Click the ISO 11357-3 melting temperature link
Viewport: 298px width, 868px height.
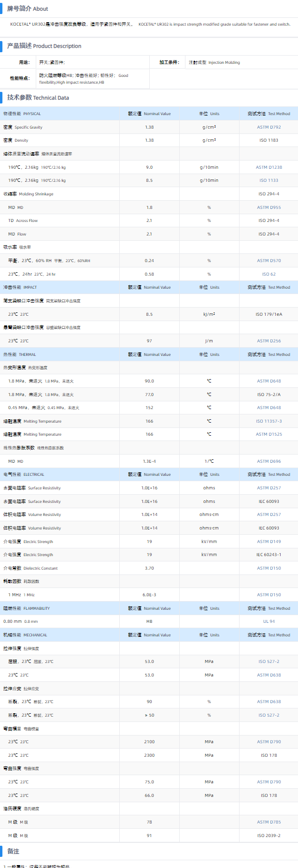click(x=269, y=421)
